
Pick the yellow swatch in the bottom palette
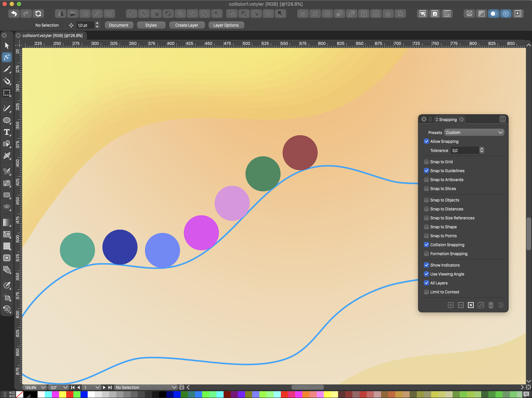click(x=63, y=394)
